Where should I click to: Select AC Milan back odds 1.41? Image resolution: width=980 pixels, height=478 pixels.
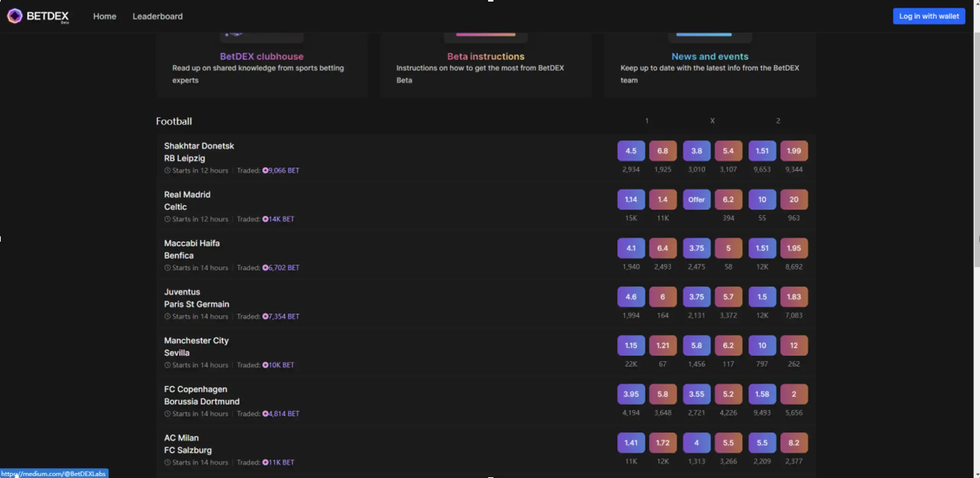[x=631, y=443]
